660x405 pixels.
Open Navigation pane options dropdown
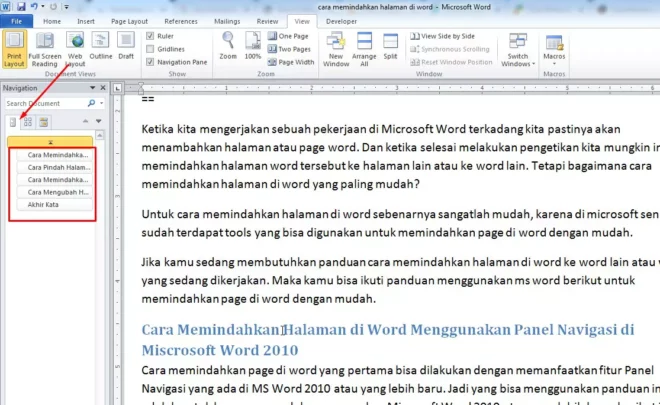click(92, 88)
